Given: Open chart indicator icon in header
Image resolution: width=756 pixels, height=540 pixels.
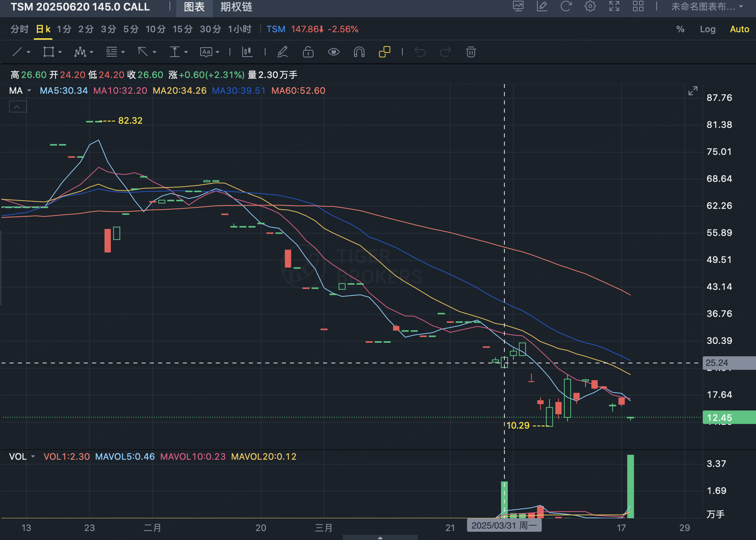Looking at the screenshot, I should (x=518, y=6).
